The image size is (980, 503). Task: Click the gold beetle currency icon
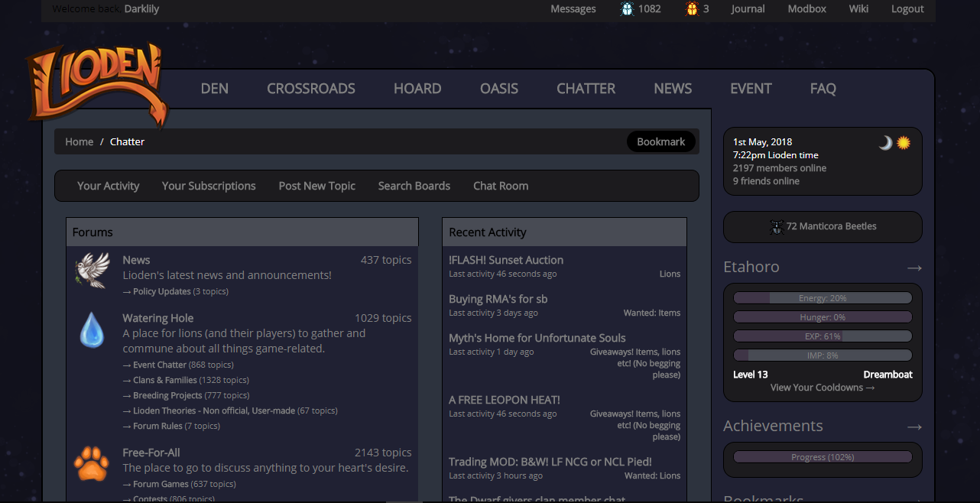coord(692,9)
